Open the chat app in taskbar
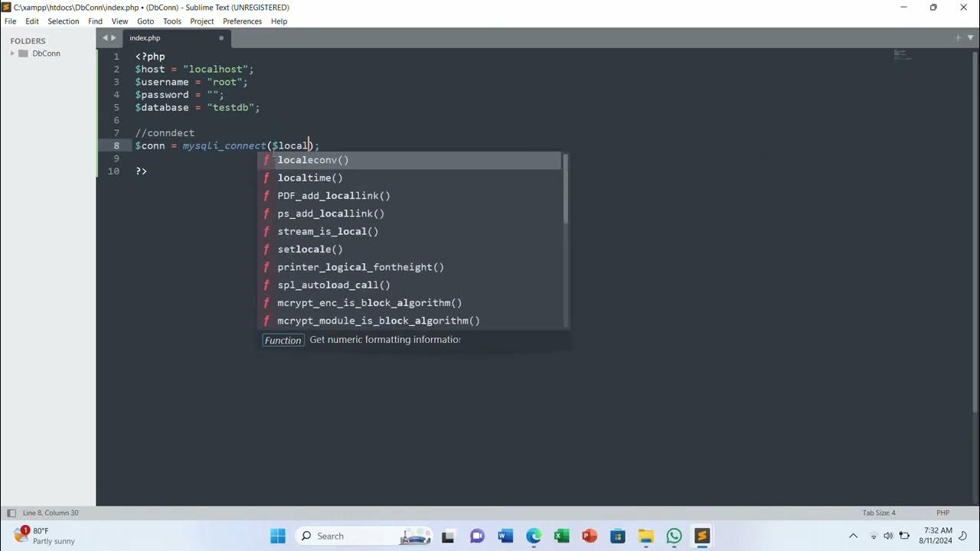The image size is (980, 551). pos(477,536)
